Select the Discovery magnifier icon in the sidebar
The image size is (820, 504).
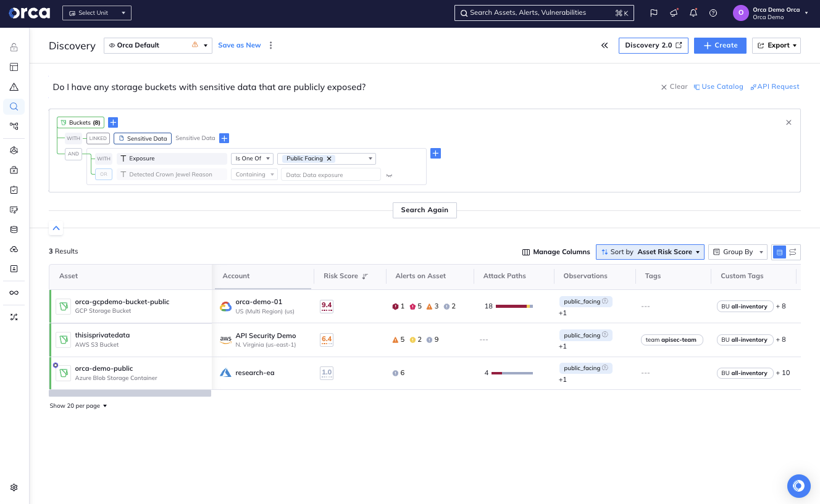[x=14, y=106]
